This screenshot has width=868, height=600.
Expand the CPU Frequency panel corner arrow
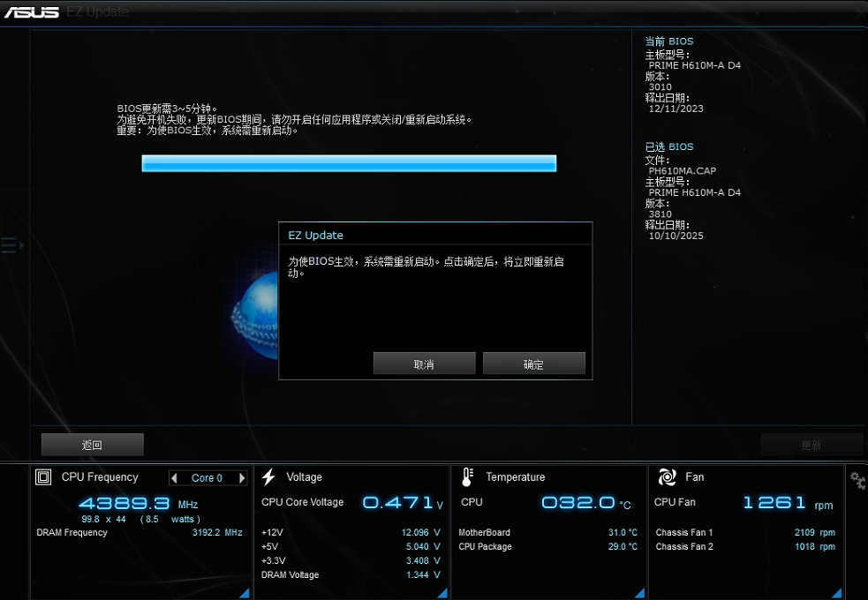244,593
